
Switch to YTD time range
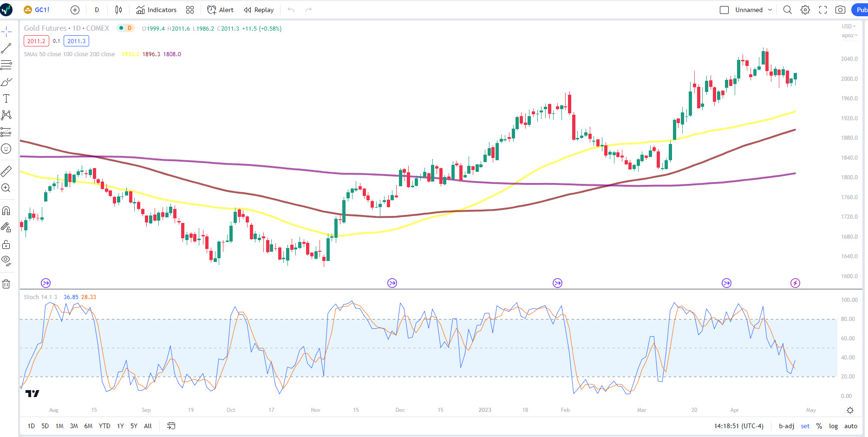(x=104, y=426)
